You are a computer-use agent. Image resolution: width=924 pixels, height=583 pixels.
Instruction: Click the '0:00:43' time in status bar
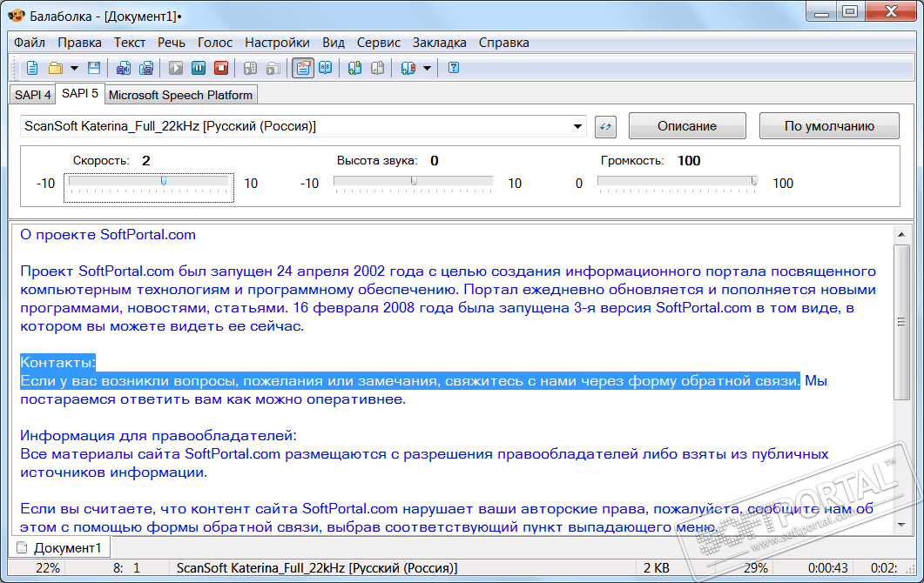pyautogui.click(x=828, y=567)
